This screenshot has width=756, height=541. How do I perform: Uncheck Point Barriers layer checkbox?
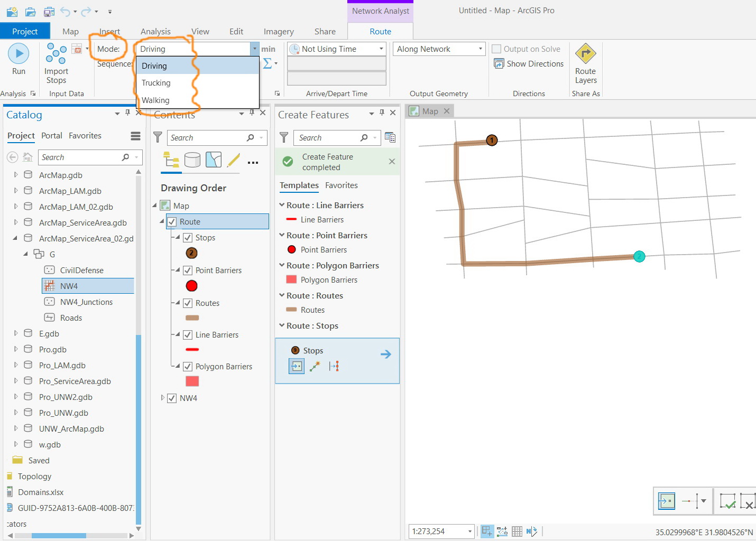tap(188, 270)
